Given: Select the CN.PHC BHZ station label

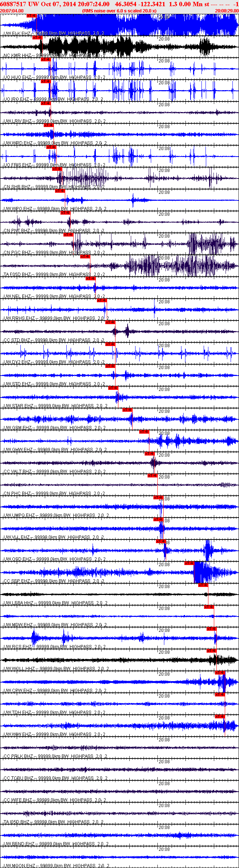Looking at the screenshot, I should [17, 493].
